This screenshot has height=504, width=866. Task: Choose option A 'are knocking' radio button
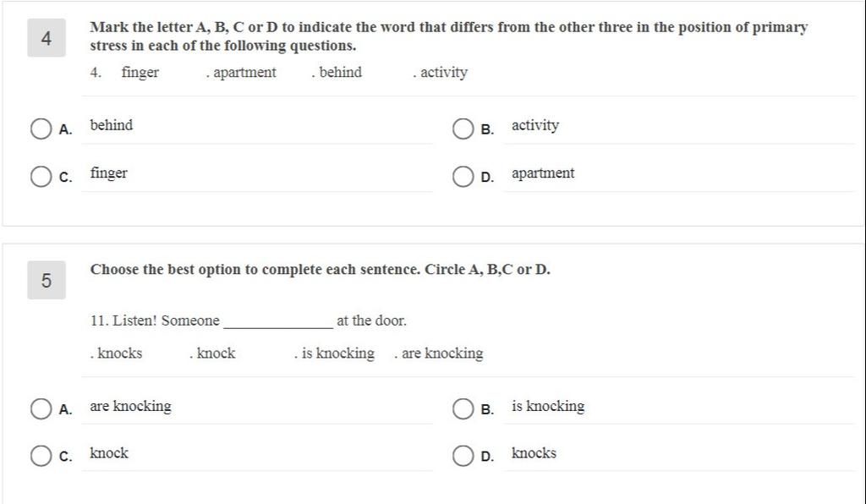[41, 409]
